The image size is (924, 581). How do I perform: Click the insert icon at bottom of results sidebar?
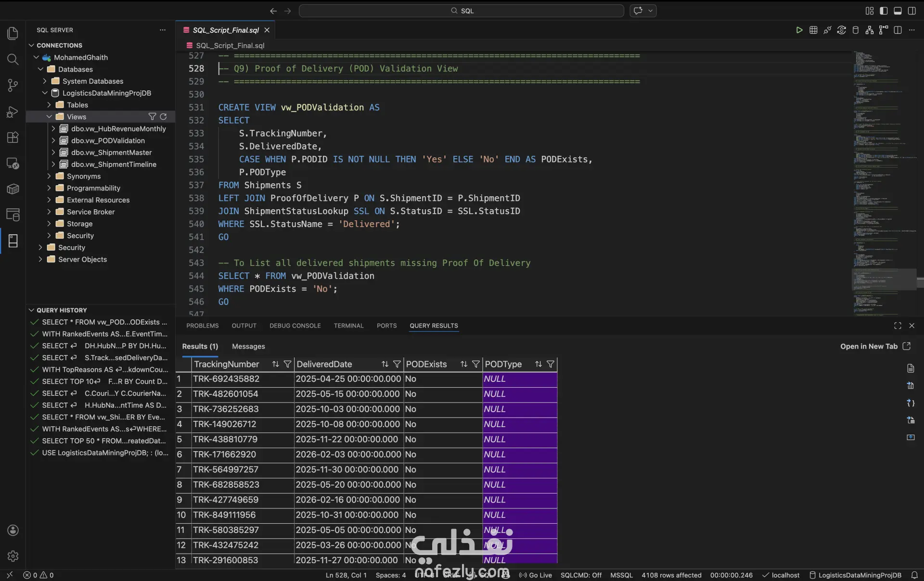[911, 437]
